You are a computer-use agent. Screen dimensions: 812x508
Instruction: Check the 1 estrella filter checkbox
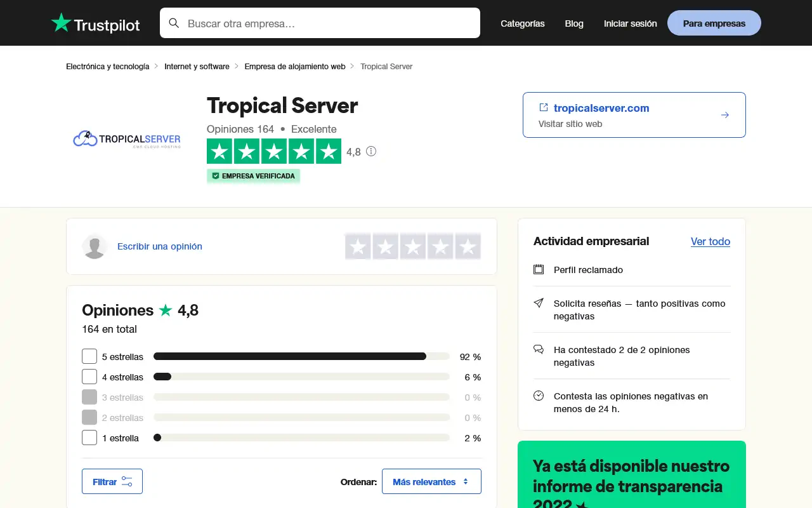[x=89, y=438]
